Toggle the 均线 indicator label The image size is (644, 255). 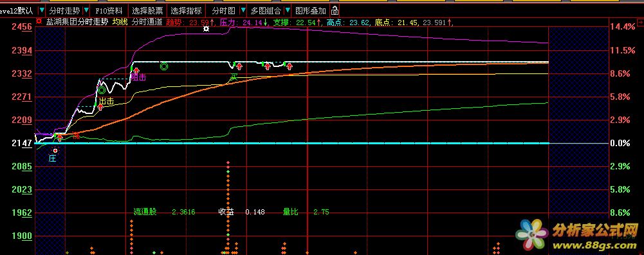pyautogui.click(x=119, y=22)
